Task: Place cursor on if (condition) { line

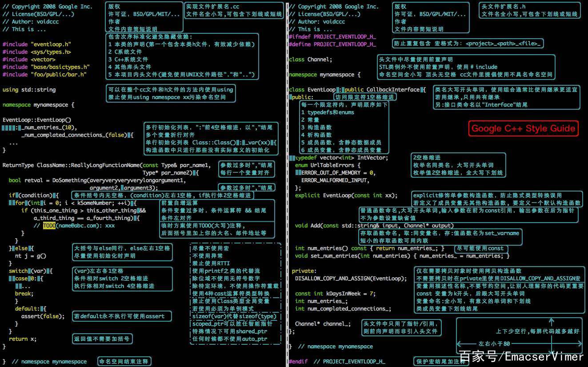Action: (34, 195)
